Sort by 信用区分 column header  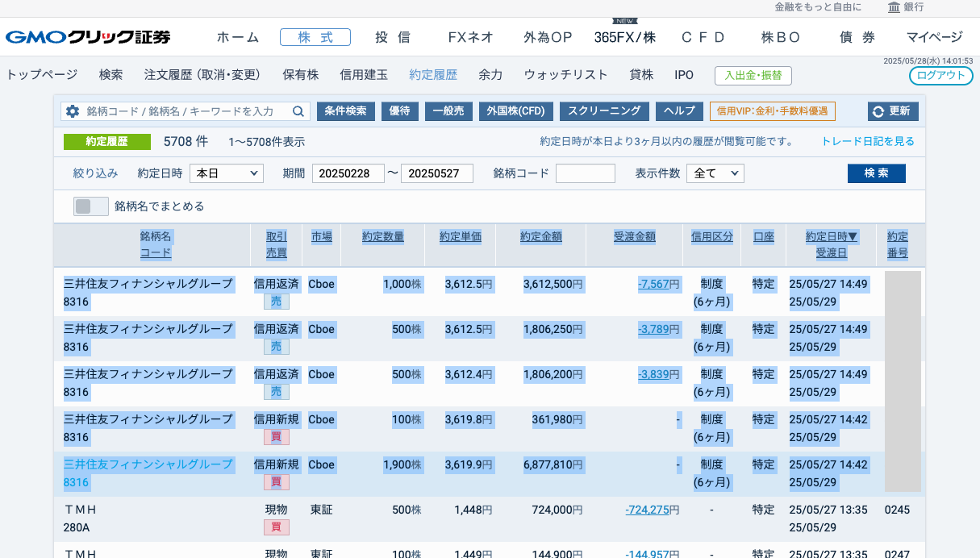[x=712, y=236]
